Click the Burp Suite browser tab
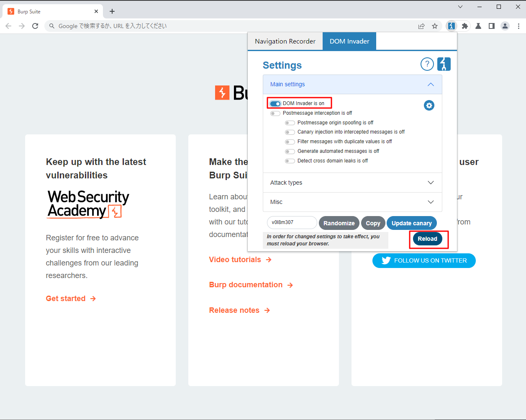Image resolution: width=526 pixels, height=420 pixels. click(52, 11)
